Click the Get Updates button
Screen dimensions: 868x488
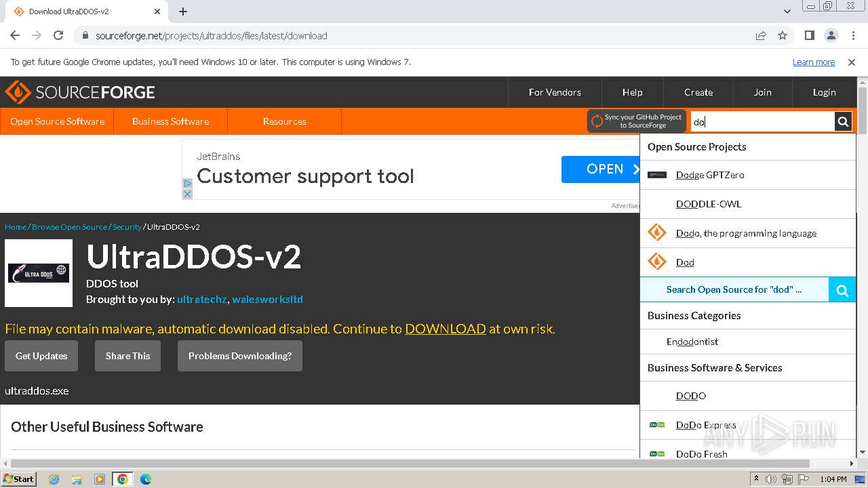click(41, 356)
